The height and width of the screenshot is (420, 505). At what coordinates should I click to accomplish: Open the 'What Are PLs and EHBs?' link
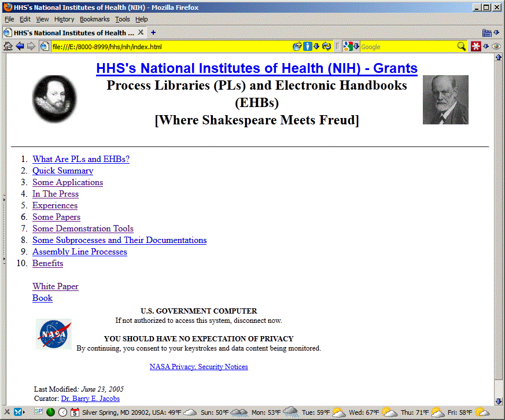coord(81,159)
